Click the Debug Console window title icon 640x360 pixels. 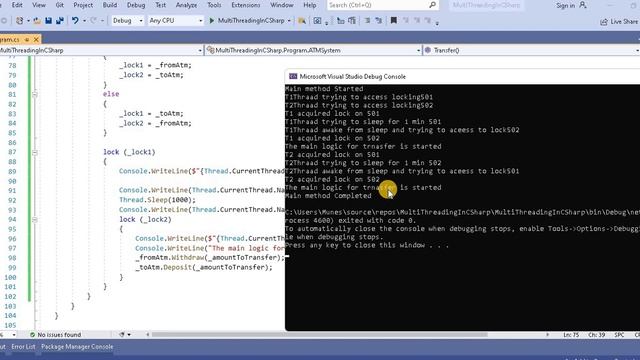[293, 76]
